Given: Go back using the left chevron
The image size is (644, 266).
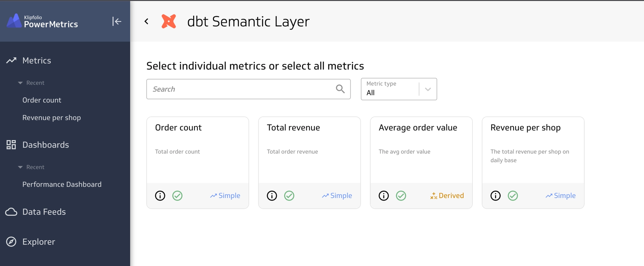Looking at the screenshot, I should (x=147, y=21).
